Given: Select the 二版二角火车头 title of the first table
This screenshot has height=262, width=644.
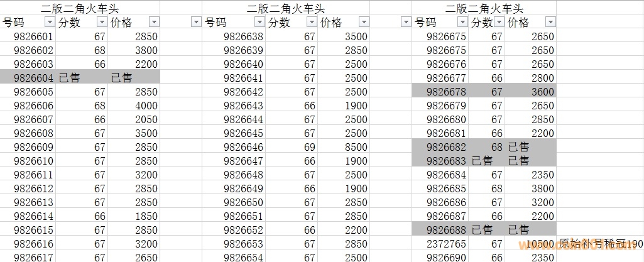Looking at the screenshot, I should (79, 8).
